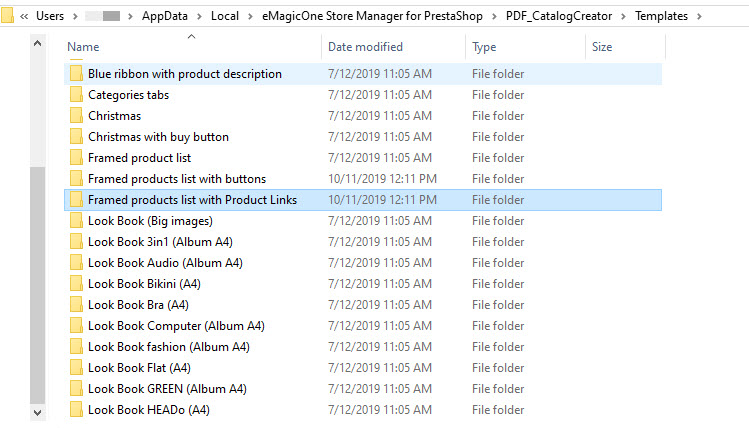Viewport: 749px width, 428px height.
Task: Navigate to eMagicOne Store Manager for PrestaShop breadcrumb
Action: point(372,16)
